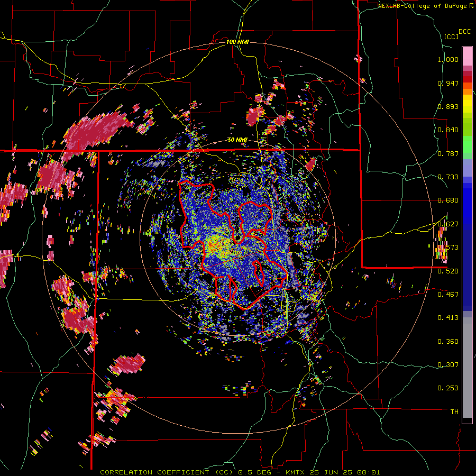Screen dimensions: 476x476
Task: Select the bright green colorbar segment
Action: [467, 144]
